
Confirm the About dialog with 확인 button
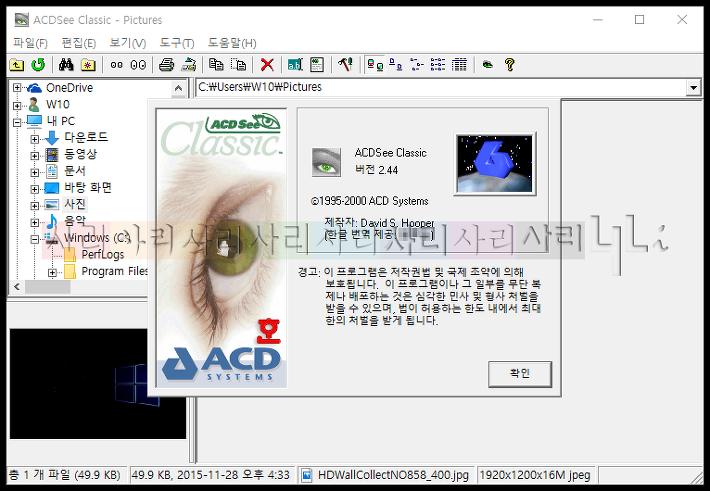(520, 374)
